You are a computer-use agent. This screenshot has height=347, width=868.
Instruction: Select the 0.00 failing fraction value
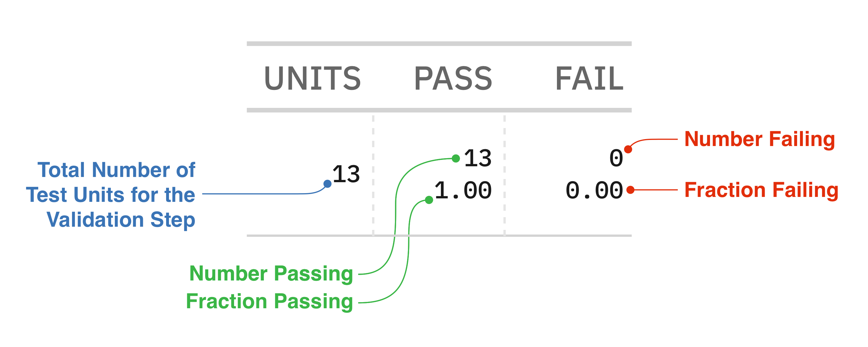click(594, 190)
